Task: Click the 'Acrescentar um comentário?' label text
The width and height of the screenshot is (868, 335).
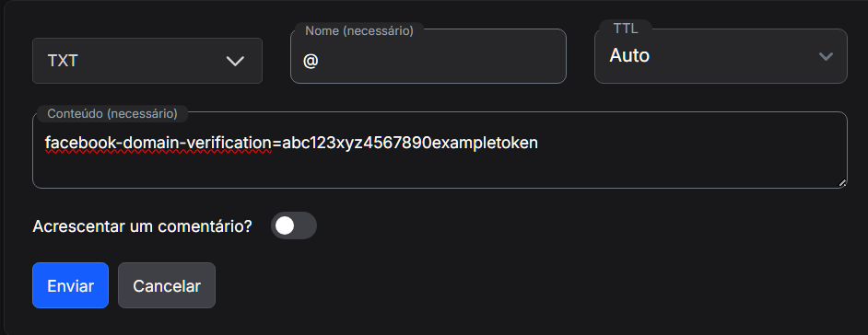Action: point(142,226)
